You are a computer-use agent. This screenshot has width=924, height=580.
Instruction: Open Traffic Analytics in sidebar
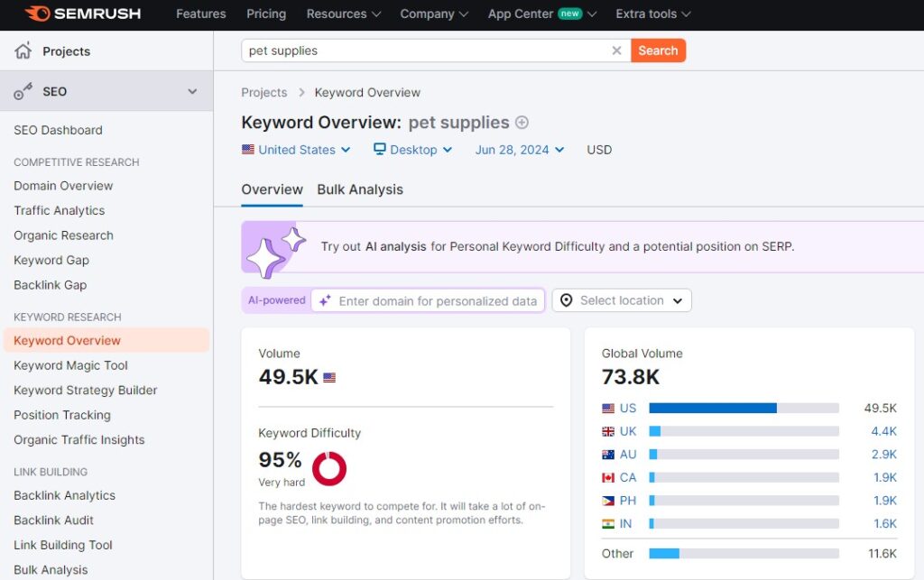[59, 211]
